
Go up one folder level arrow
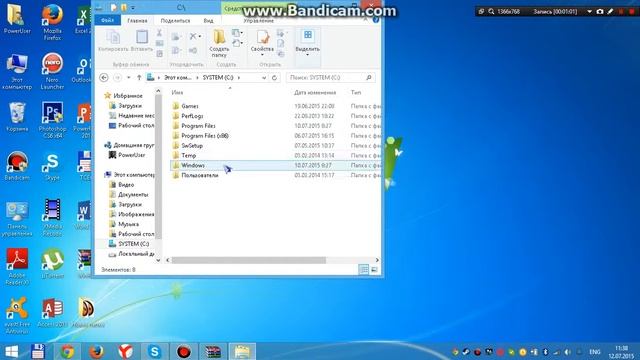(x=139, y=78)
